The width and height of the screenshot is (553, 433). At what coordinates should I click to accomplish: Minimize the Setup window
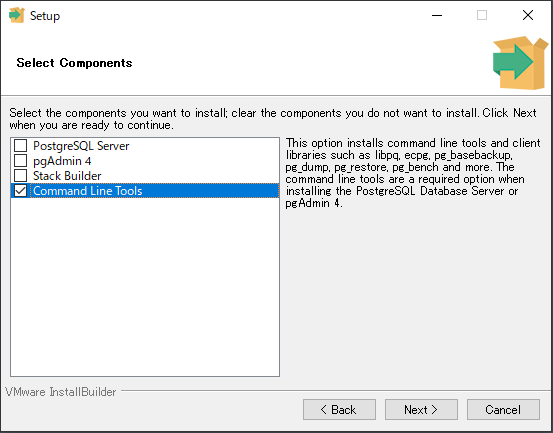click(437, 15)
